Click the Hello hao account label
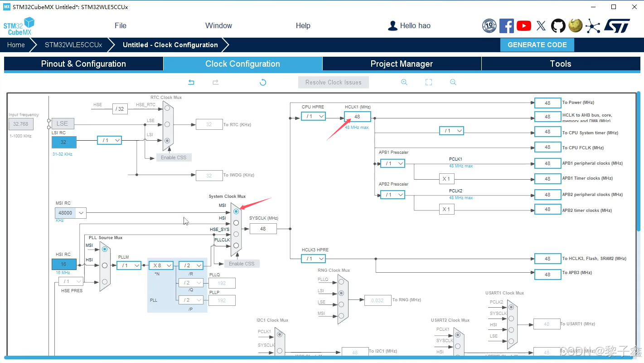 [x=415, y=26]
